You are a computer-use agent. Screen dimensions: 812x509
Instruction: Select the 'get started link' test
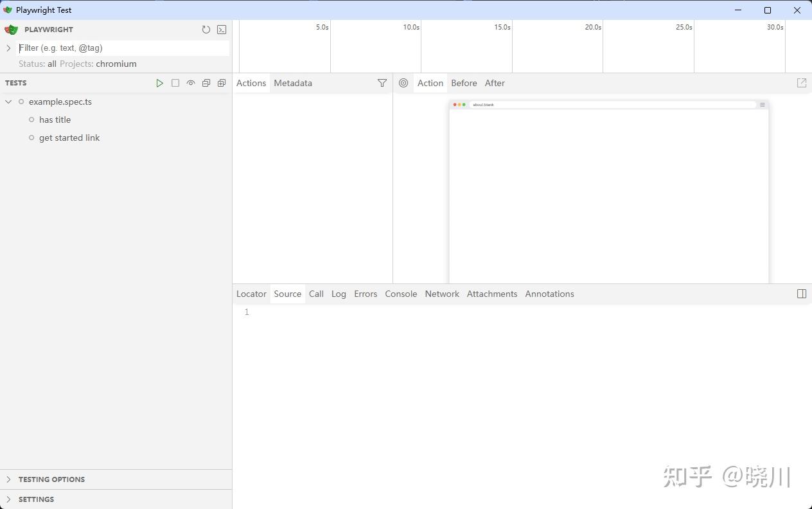click(x=69, y=138)
